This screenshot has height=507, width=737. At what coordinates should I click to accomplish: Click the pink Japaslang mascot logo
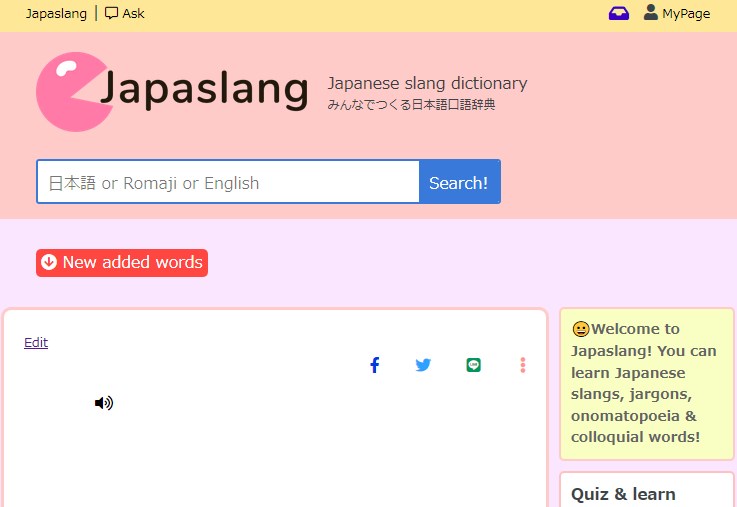click(73, 91)
